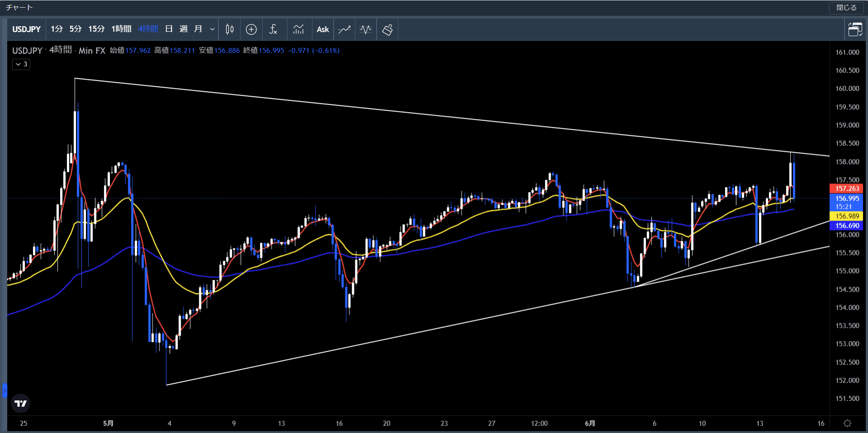
Task: Click the 12:00 time axis label
Action: [539, 424]
